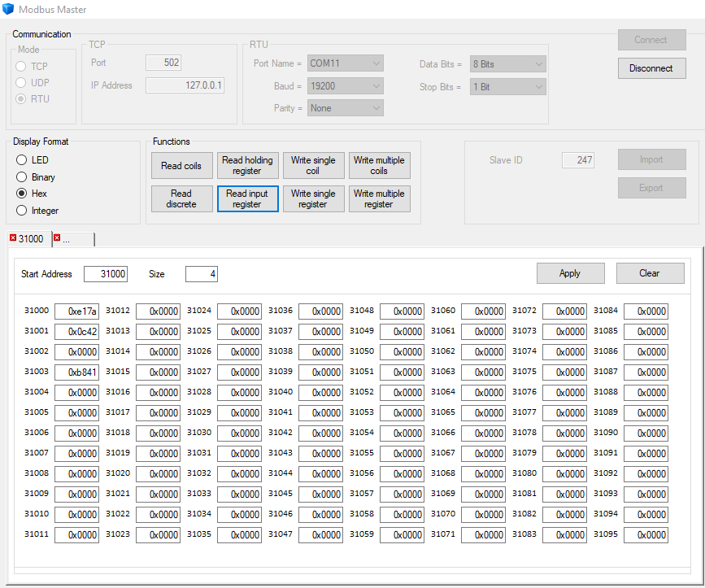This screenshot has height=588, width=705.
Task: Click Write multiple register button
Action: [x=380, y=198]
